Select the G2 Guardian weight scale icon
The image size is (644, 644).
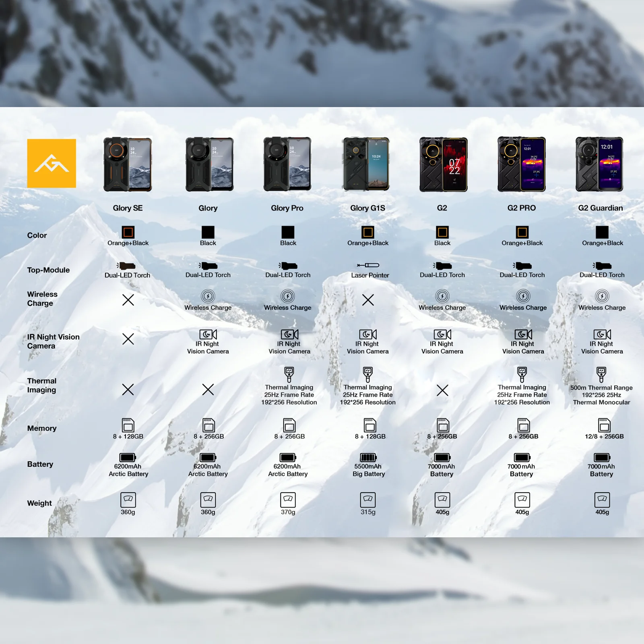click(602, 500)
